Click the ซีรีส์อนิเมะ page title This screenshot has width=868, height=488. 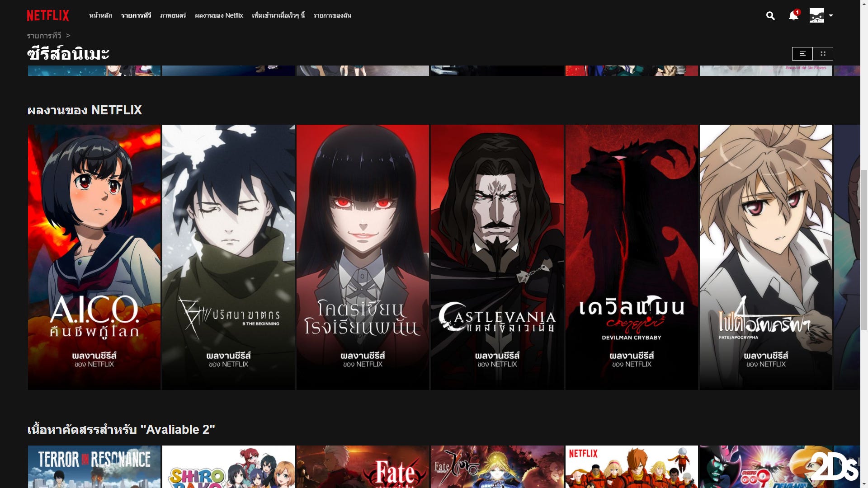coord(68,54)
